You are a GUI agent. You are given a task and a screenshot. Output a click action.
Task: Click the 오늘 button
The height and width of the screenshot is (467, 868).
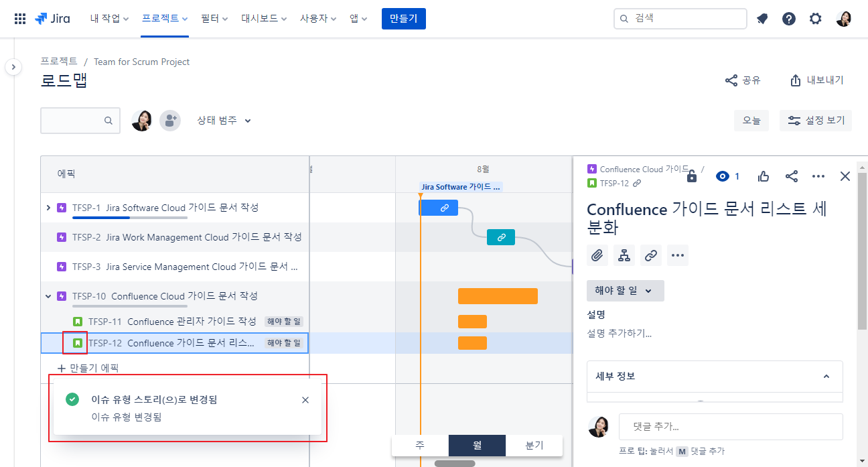(x=751, y=121)
